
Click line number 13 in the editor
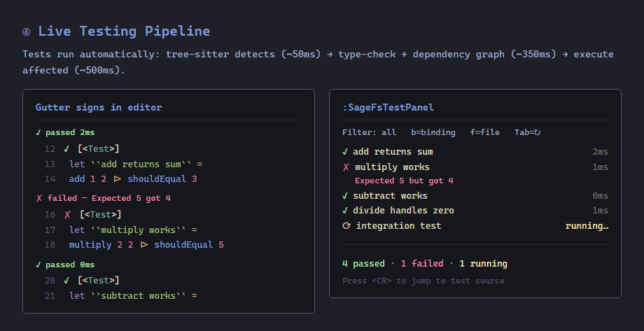50,164
